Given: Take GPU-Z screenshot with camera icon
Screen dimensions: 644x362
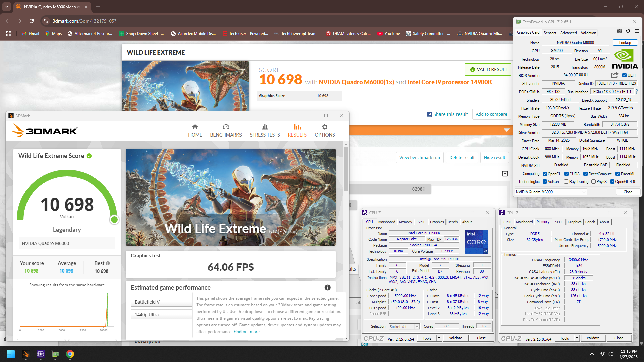Looking at the screenshot, I should pos(619,31).
